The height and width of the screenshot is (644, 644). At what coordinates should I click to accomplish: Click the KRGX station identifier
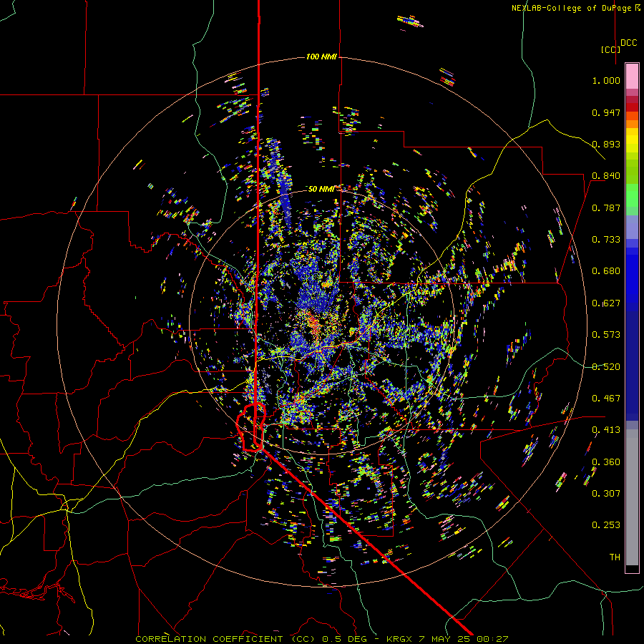[x=399, y=639]
